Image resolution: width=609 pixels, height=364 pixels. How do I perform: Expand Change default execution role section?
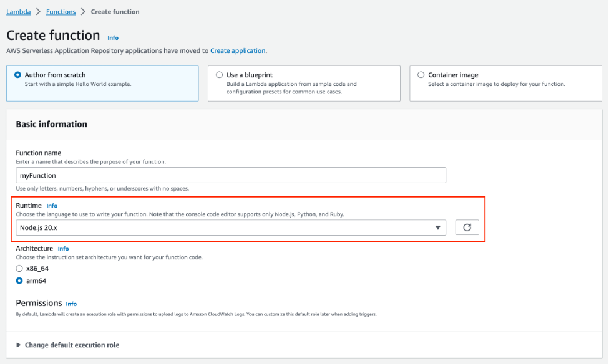69,345
